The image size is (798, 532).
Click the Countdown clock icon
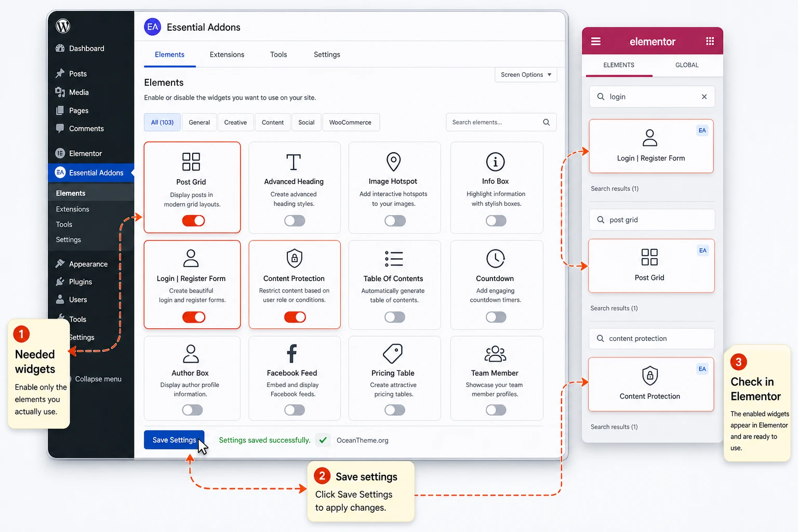(x=496, y=259)
